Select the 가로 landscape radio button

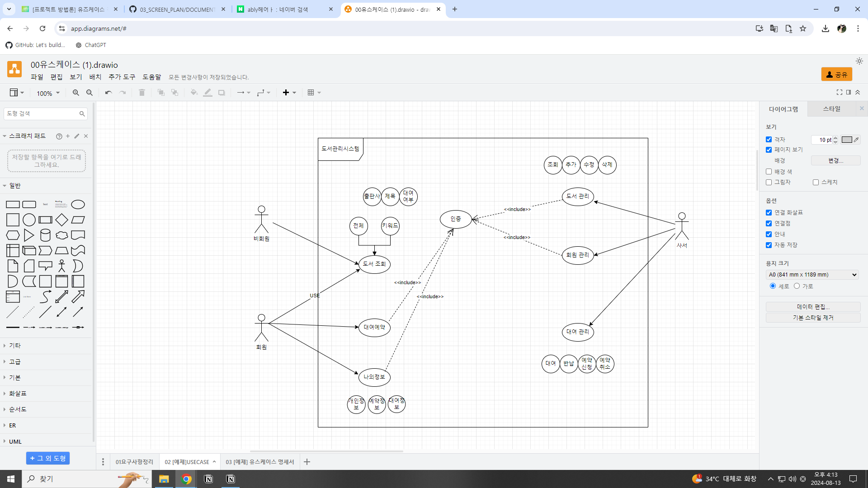click(x=797, y=286)
